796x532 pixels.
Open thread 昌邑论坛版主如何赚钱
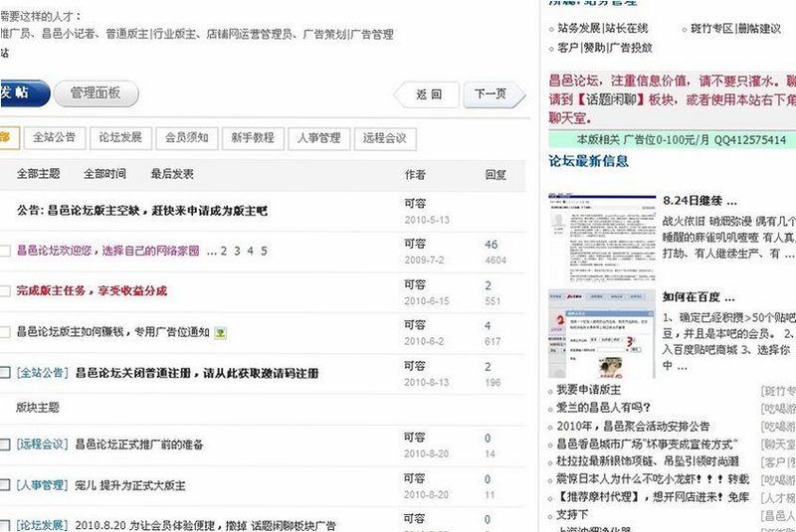point(112,332)
